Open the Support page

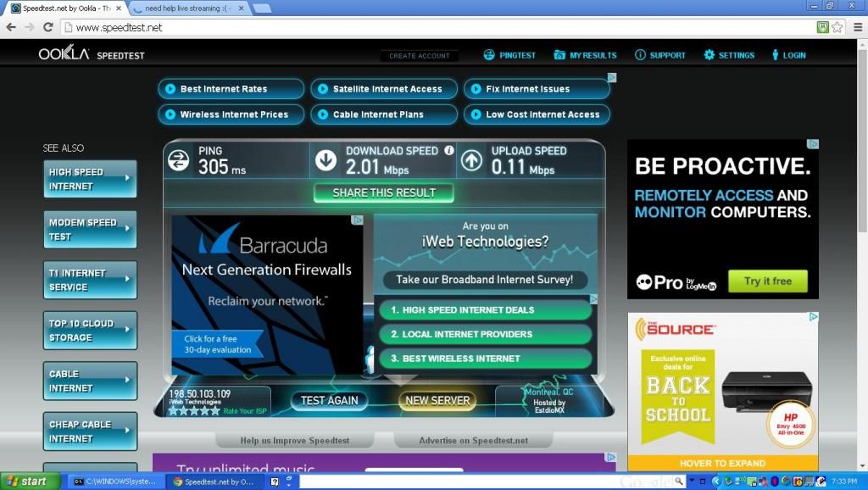click(x=667, y=55)
